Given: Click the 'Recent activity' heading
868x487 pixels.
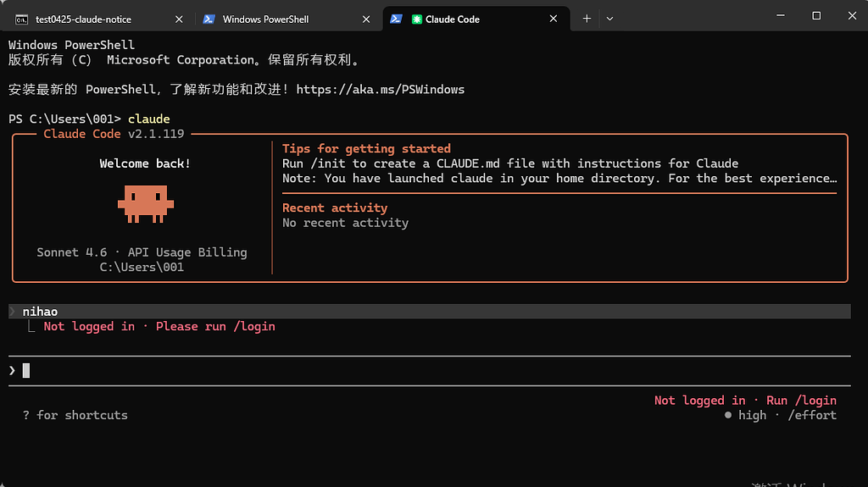Looking at the screenshot, I should (335, 208).
